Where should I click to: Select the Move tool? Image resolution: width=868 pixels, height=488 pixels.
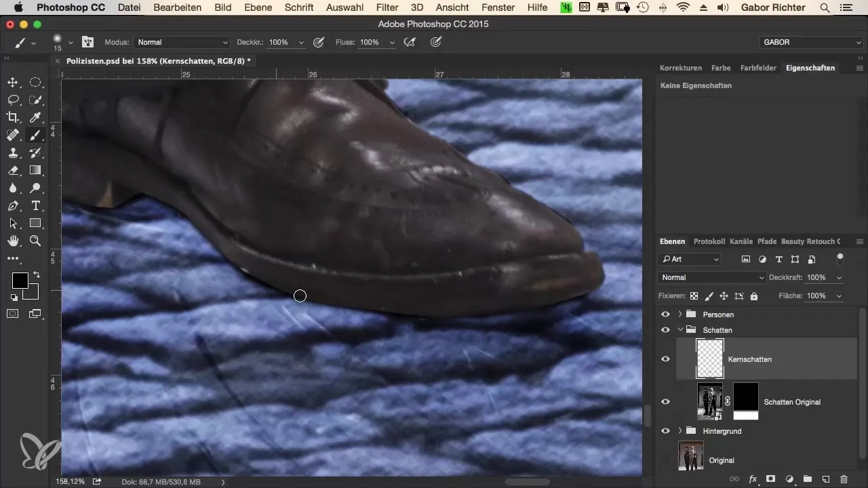pyautogui.click(x=13, y=83)
